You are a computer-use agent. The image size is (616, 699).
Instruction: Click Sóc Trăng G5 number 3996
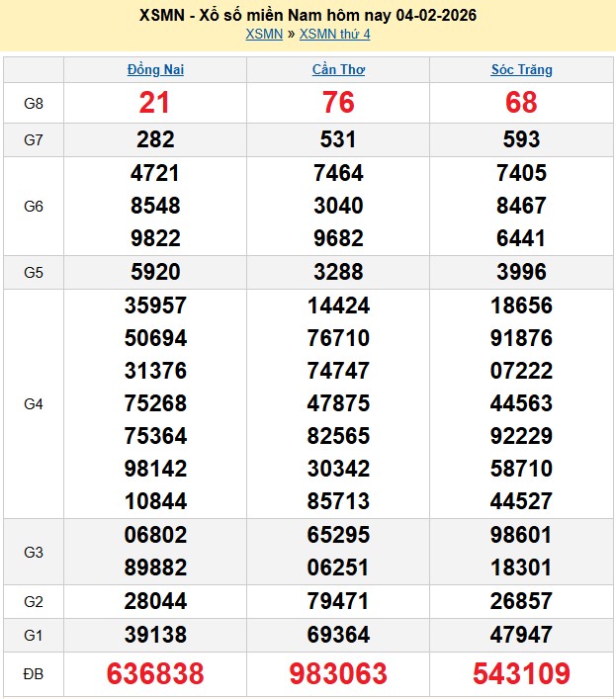tap(521, 272)
